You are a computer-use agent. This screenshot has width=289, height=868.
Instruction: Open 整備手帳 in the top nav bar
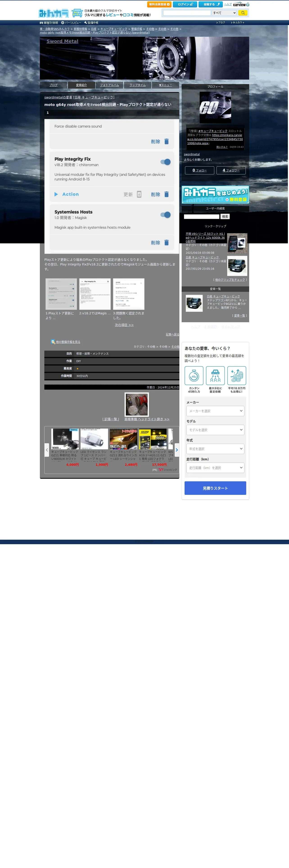pyautogui.click(x=91, y=23)
